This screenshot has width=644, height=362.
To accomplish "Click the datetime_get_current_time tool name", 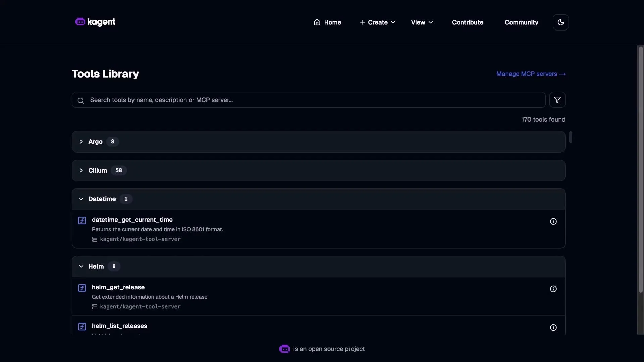I will 132,220.
